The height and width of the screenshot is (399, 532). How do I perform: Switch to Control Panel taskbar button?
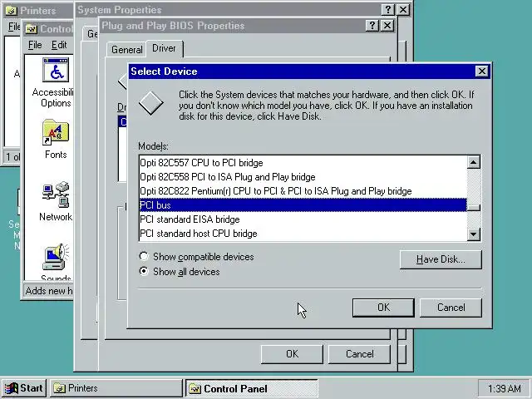(x=251, y=388)
